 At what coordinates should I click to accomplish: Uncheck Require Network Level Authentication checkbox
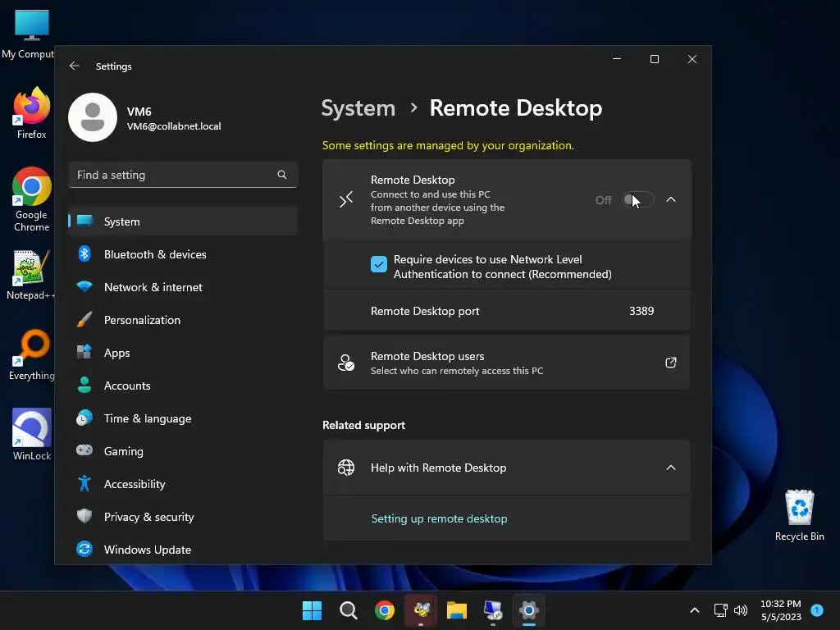click(x=379, y=264)
